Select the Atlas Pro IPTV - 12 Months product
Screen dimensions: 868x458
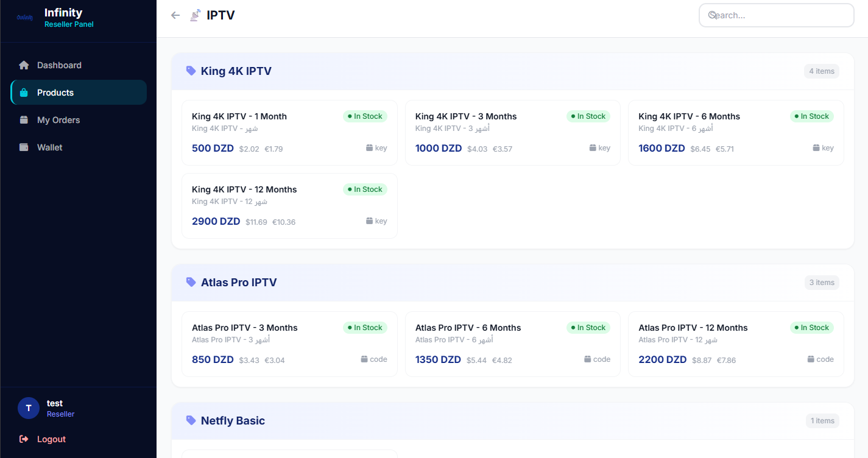pyautogui.click(x=736, y=344)
